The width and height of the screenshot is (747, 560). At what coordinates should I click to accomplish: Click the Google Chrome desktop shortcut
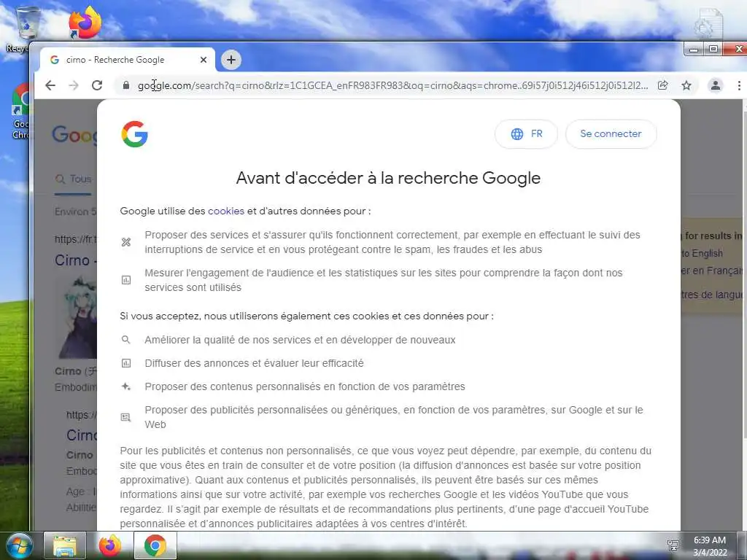click(20, 111)
